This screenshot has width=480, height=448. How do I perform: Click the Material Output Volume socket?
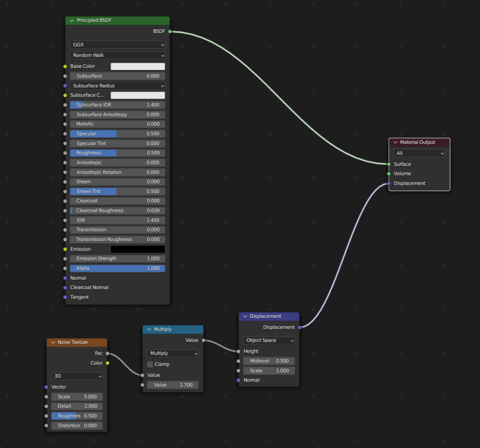389,174
